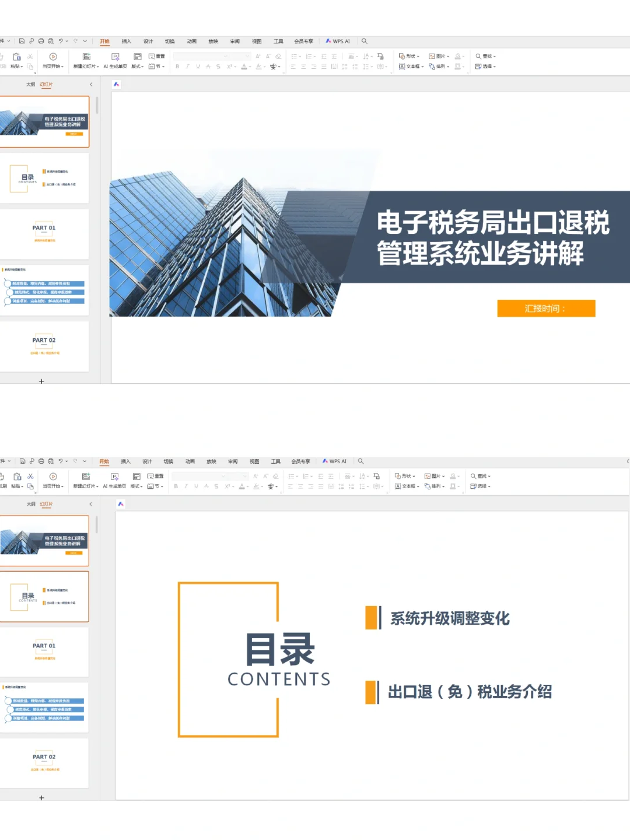This screenshot has width=630, height=840.
Task: Switch to the 大纲 (Outline) panel tab
Action: pos(29,84)
